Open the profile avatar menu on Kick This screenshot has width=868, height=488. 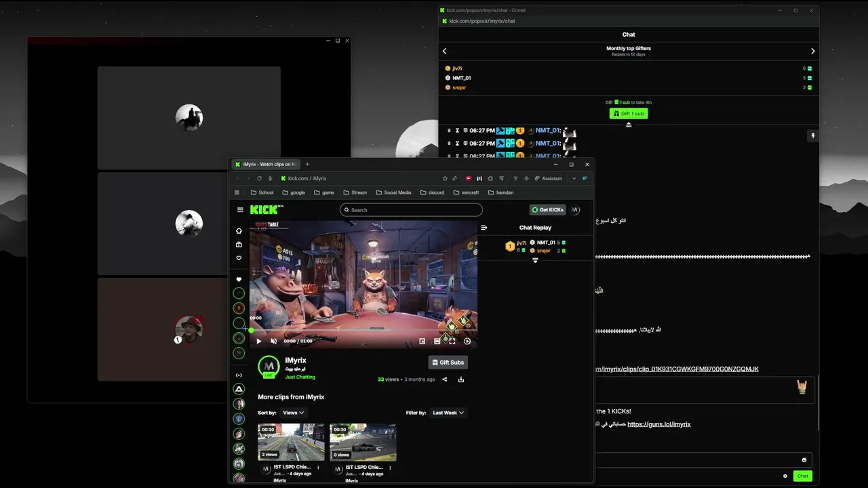point(575,210)
